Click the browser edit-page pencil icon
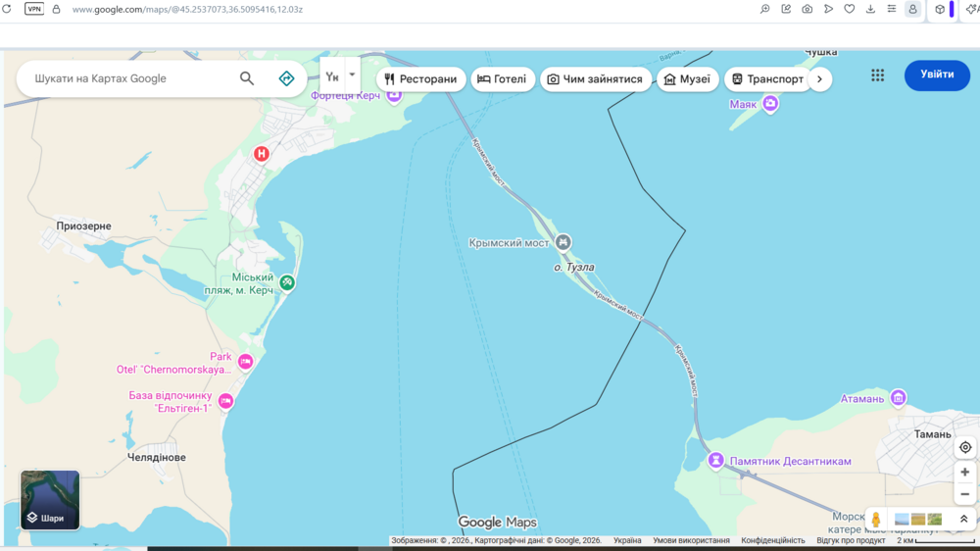The width and height of the screenshot is (980, 551). point(786,10)
